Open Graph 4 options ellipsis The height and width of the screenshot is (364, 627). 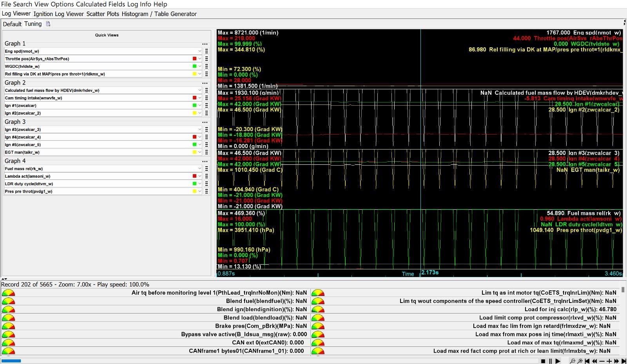coord(205,162)
